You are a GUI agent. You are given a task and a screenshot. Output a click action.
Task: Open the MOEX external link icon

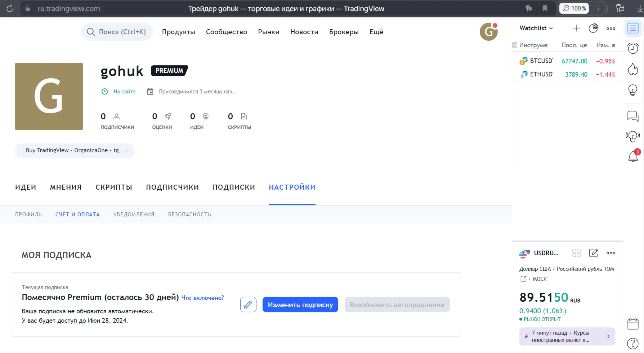523,279
